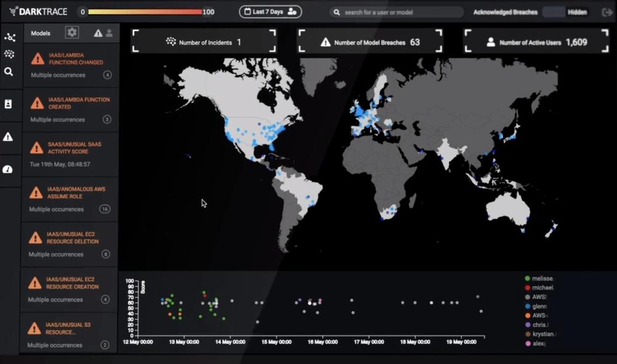Viewport: 617px width, 364px height.
Task: Open SaaS/Unusual SaaS Activity Score model
Action: pyautogui.click(x=75, y=147)
